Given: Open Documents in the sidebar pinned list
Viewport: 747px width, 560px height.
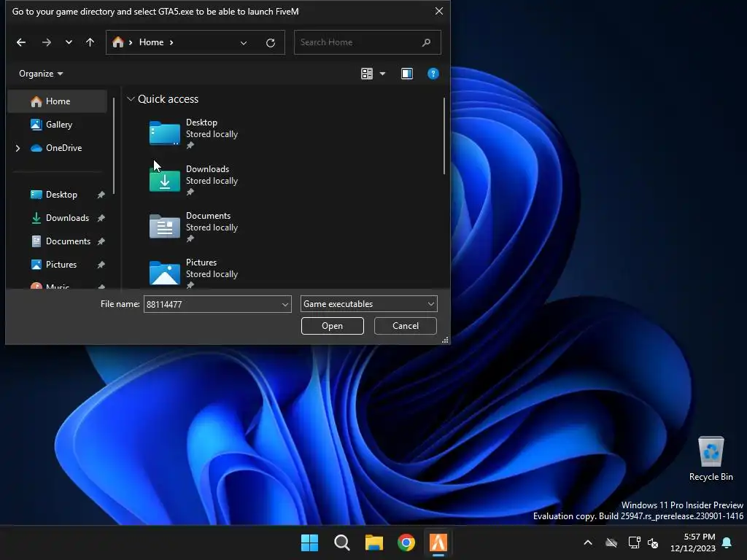Looking at the screenshot, I should pyautogui.click(x=68, y=241).
